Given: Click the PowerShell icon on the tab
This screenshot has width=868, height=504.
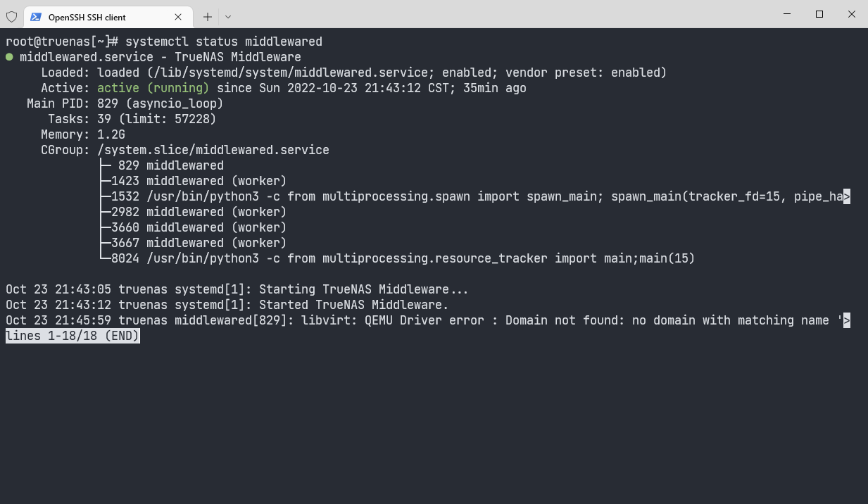Looking at the screenshot, I should (x=35, y=17).
